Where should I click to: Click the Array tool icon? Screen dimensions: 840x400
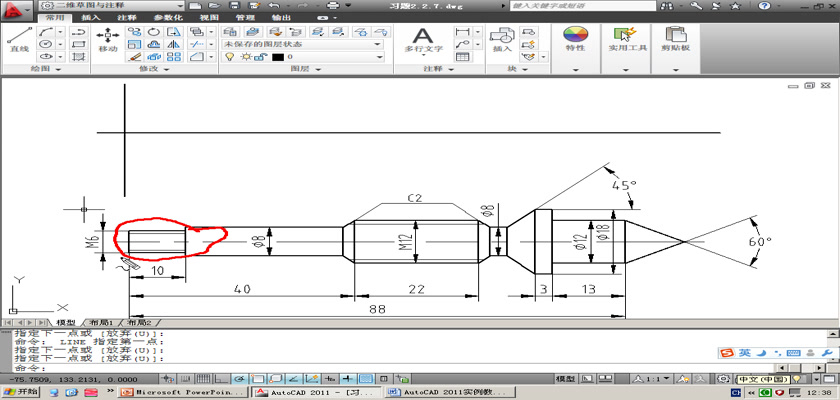[x=174, y=56]
